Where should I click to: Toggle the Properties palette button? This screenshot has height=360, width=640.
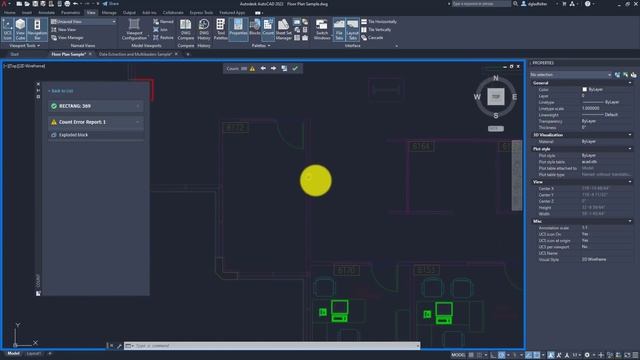tap(238, 29)
